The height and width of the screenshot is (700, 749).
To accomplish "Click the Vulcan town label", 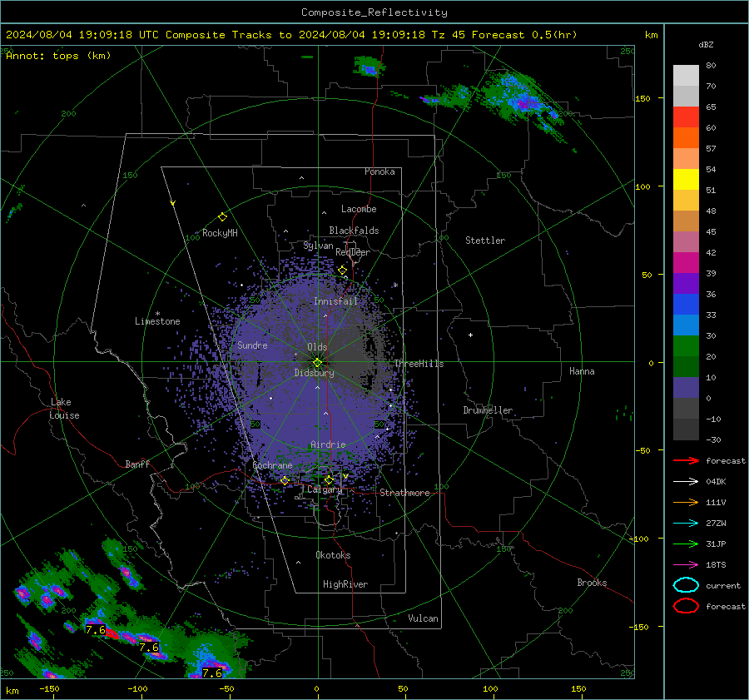I will [x=423, y=618].
